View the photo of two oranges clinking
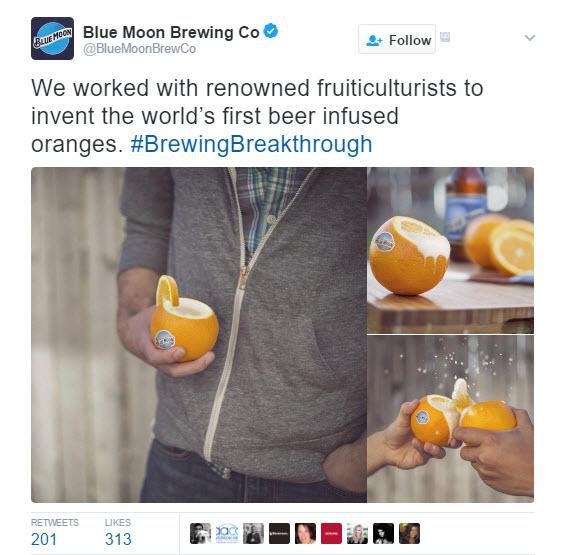The height and width of the screenshot is (555, 565). click(451, 419)
